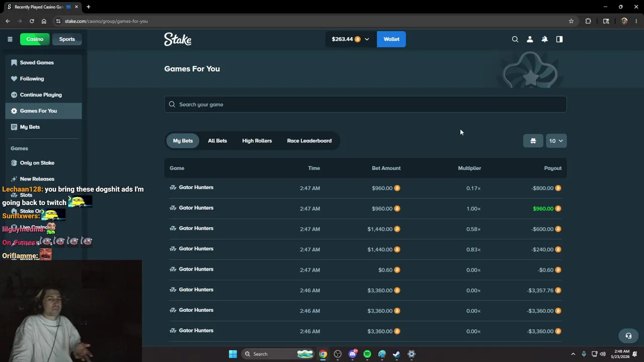The width and height of the screenshot is (644, 362).
Task: Click the Payout column header
Action: click(553, 168)
